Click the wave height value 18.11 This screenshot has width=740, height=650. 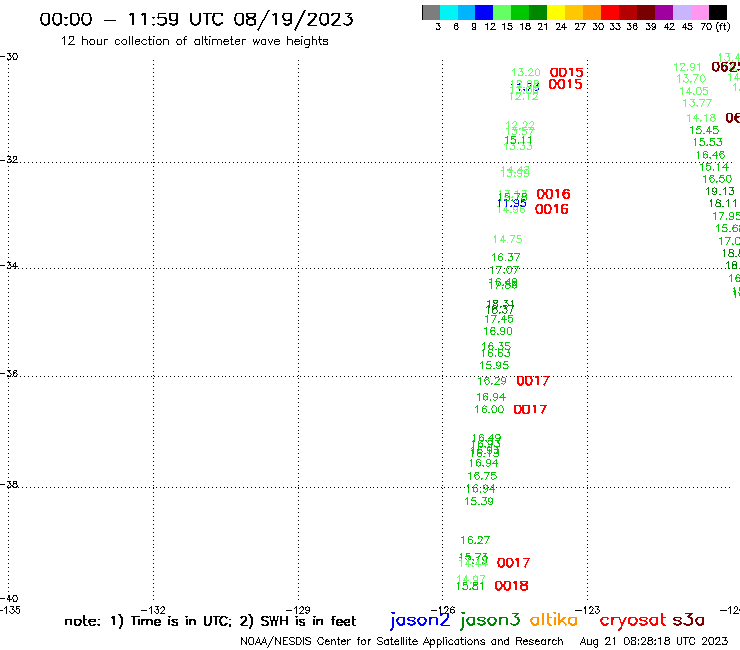tap(723, 203)
